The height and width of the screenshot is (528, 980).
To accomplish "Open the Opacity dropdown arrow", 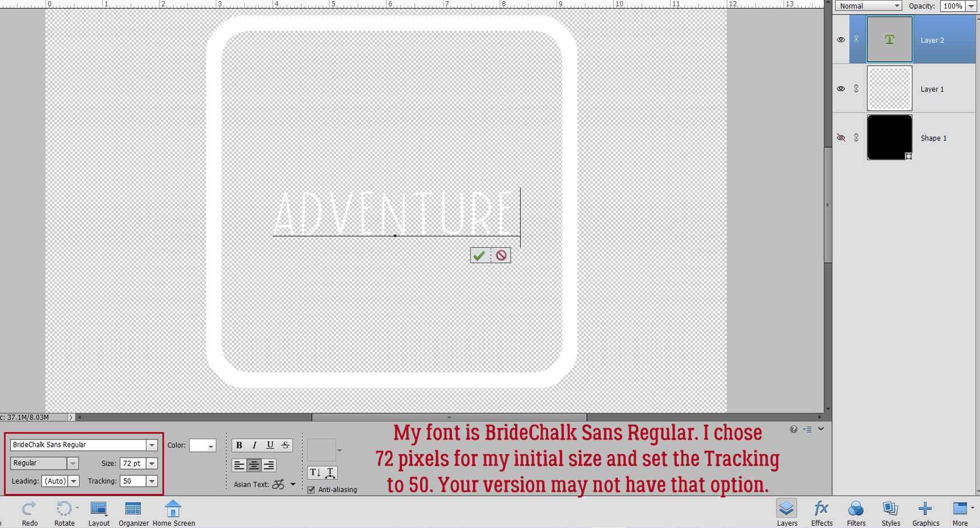I will [x=971, y=6].
